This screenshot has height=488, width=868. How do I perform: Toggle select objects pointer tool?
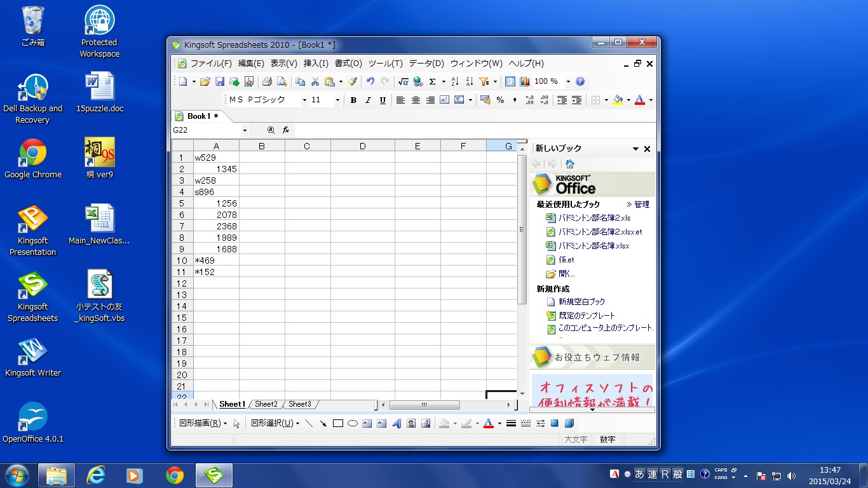pos(236,423)
